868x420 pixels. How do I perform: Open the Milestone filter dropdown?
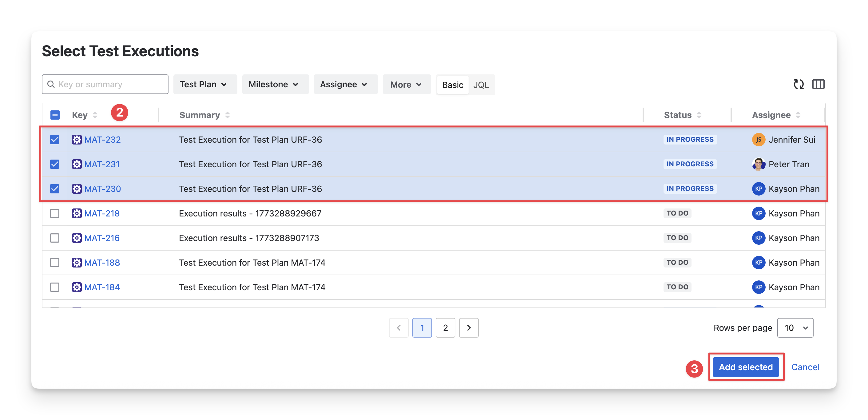(x=275, y=84)
